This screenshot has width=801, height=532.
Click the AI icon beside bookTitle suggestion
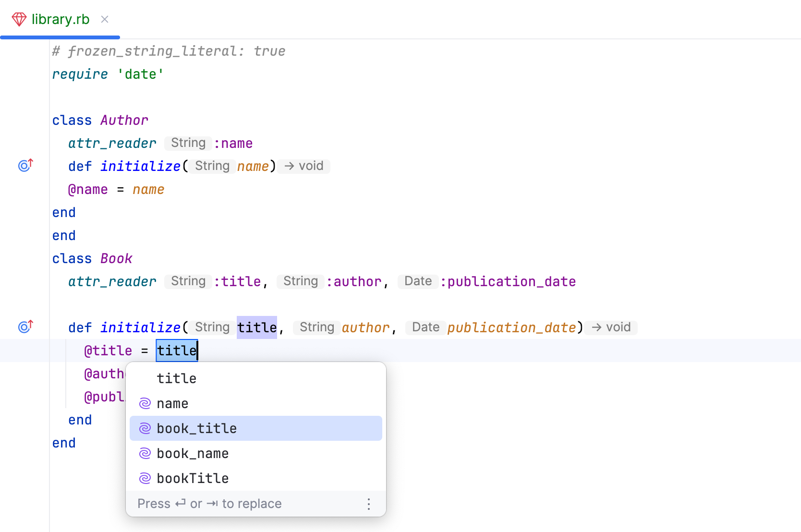coord(145,478)
